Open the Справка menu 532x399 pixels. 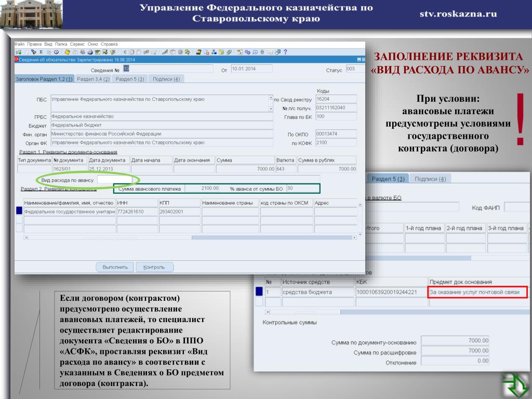pos(109,44)
